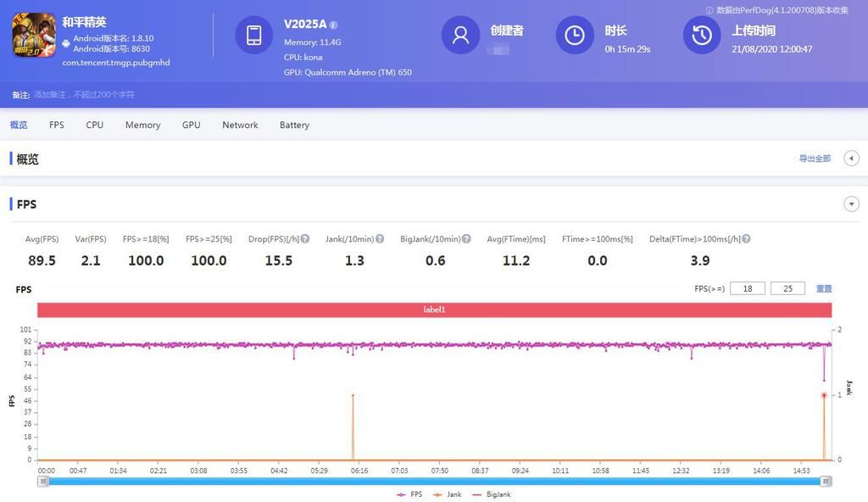
Task: Collapse the FPS section arrow
Action: 851,204
